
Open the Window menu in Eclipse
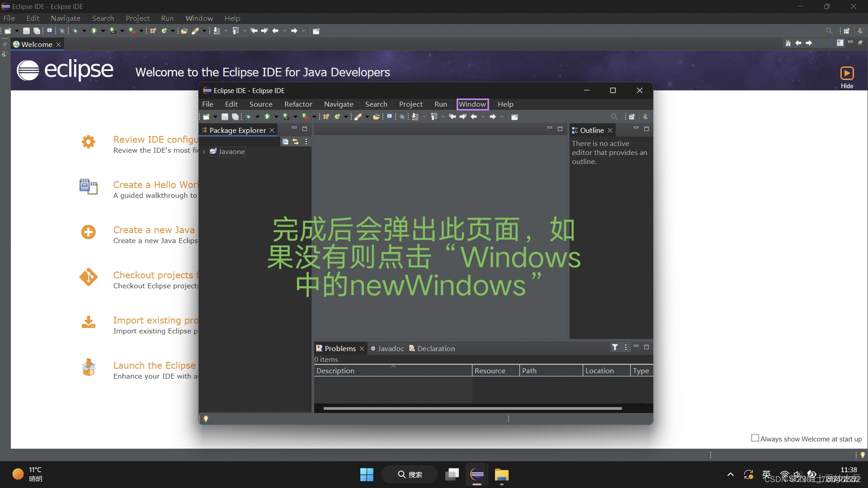tap(472, 103)
